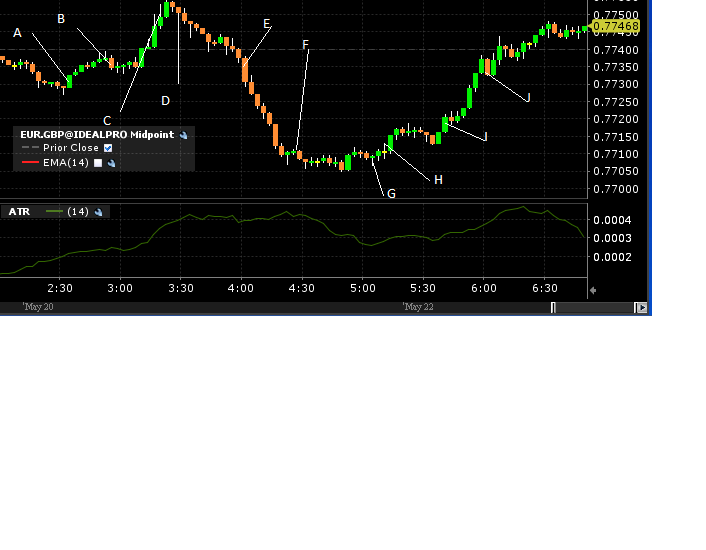Click the 0.77200 price axis label
The width and height of the screenshot is (706, 550).
click(616, 120)
